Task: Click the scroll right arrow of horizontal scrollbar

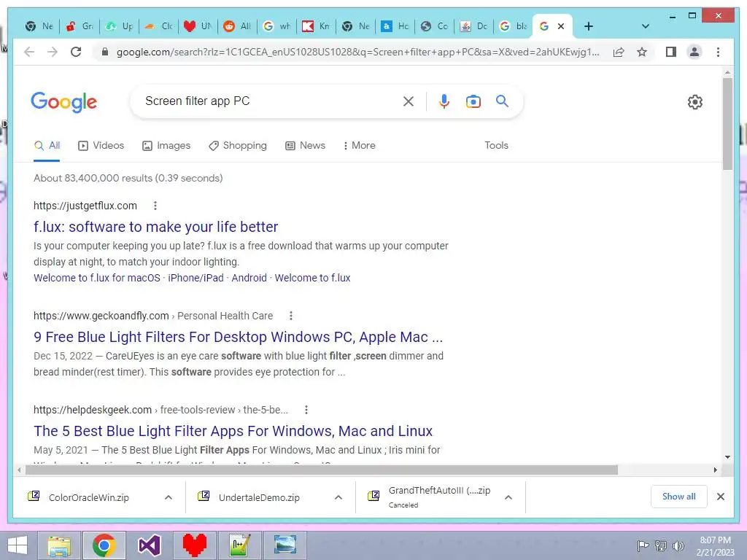Action: [715, 470]
